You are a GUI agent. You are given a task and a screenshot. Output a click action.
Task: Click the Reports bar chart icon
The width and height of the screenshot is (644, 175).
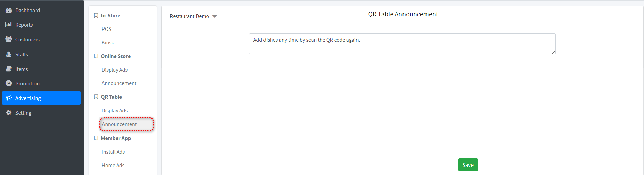coord(9,25)
